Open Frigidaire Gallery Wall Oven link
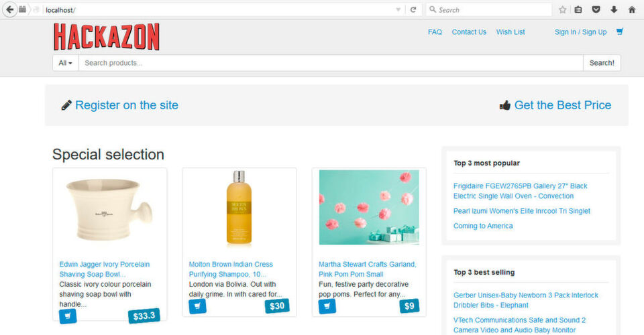 pos(521,191)
